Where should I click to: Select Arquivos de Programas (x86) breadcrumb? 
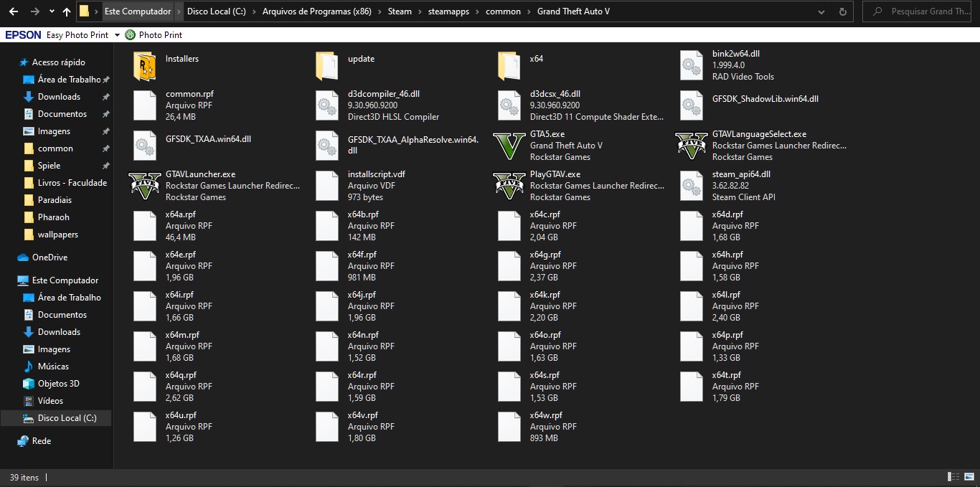click(317, 11)
